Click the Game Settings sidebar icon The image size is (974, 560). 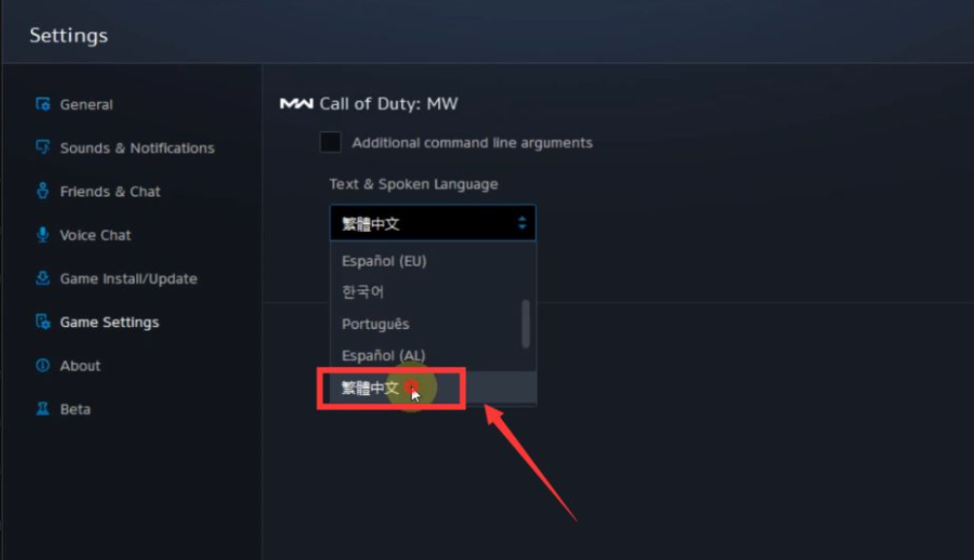tap(42, 321)
